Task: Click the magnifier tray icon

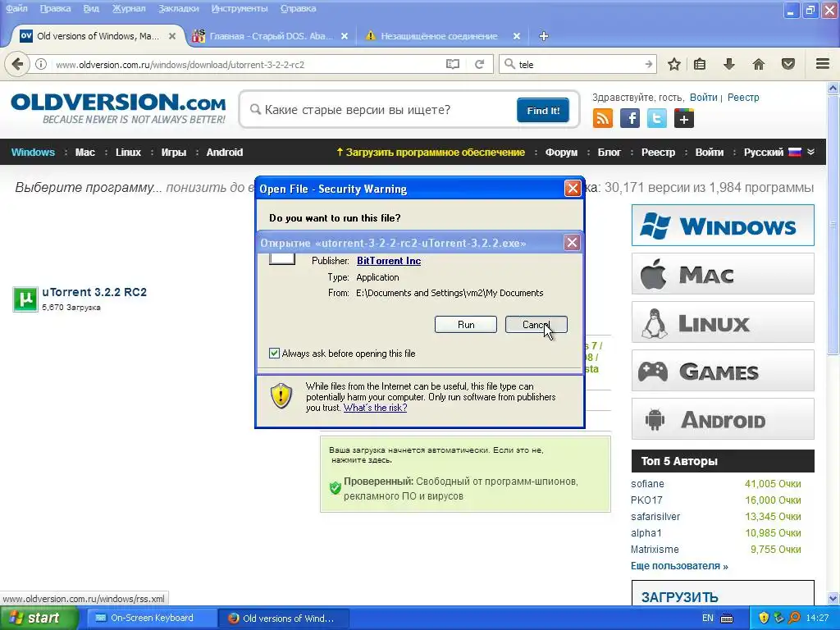Action: pyautogui.click(x=794, y=618)
